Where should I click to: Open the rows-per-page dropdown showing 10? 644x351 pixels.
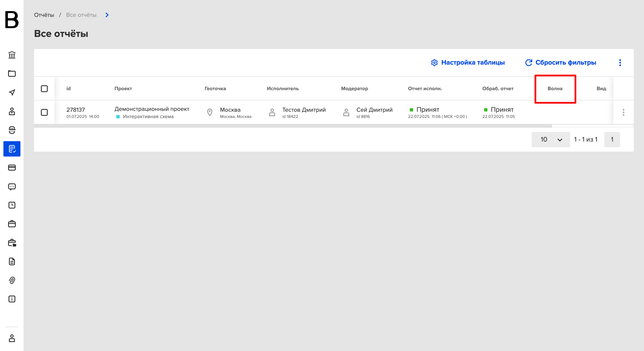click(551, 139)
